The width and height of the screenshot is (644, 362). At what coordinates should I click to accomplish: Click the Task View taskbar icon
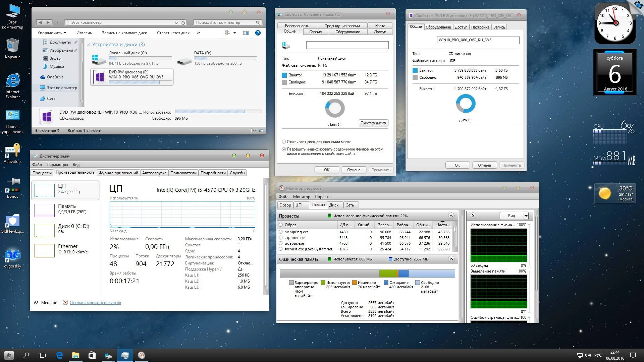[x=42, y=355]
